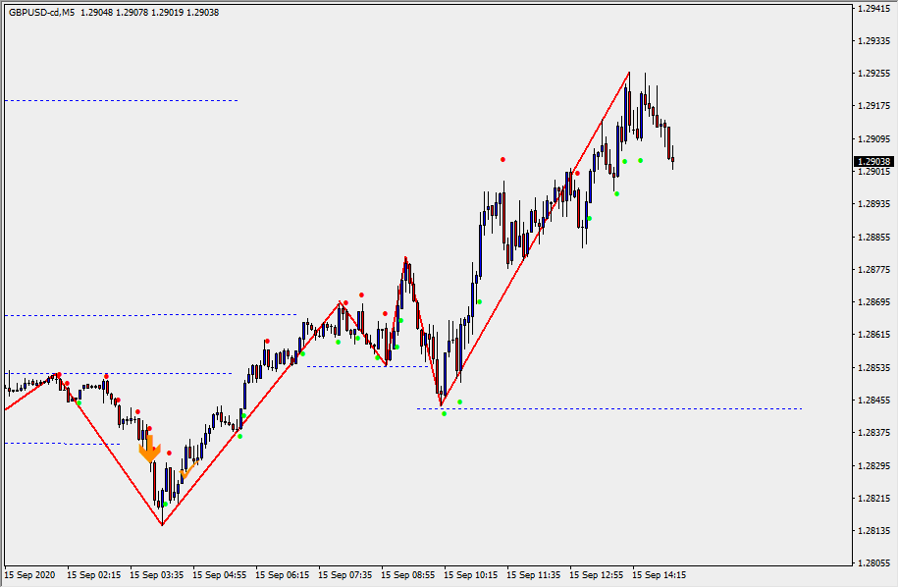Click the large orange down arrow signal
This screenshot has height=588, width=899.
coord(148,450)
